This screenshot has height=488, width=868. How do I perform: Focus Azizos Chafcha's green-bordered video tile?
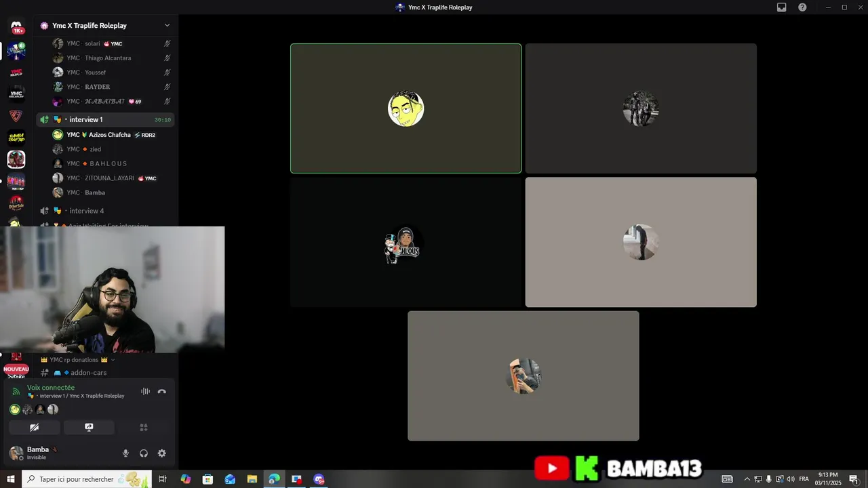pos(406,108)
